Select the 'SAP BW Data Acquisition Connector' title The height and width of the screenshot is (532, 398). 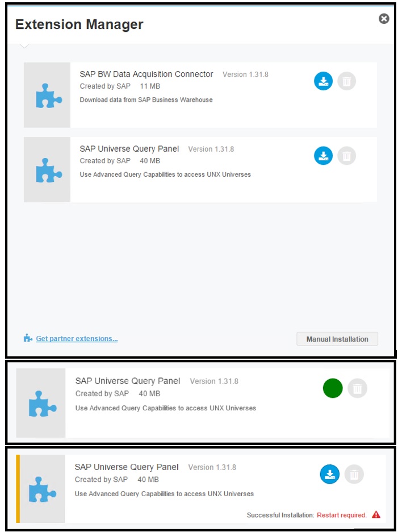(146, 74)
